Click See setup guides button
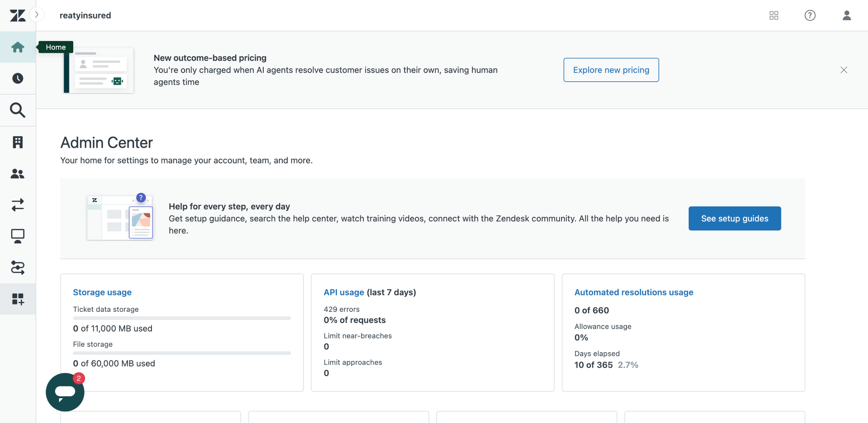The image size is (868, 423). pos(734,218)
